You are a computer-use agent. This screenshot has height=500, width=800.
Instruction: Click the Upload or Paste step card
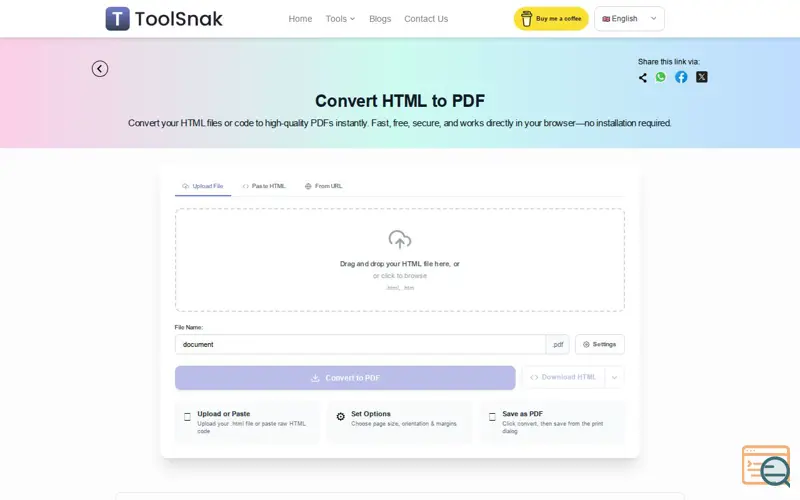[247, 422]
